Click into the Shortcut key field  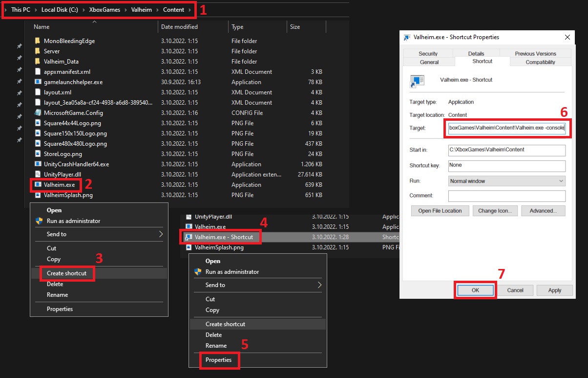(507, 165)
